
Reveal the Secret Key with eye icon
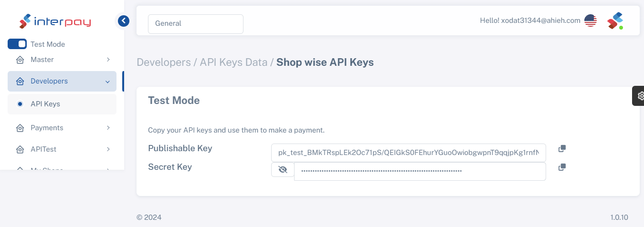(283, 169)
